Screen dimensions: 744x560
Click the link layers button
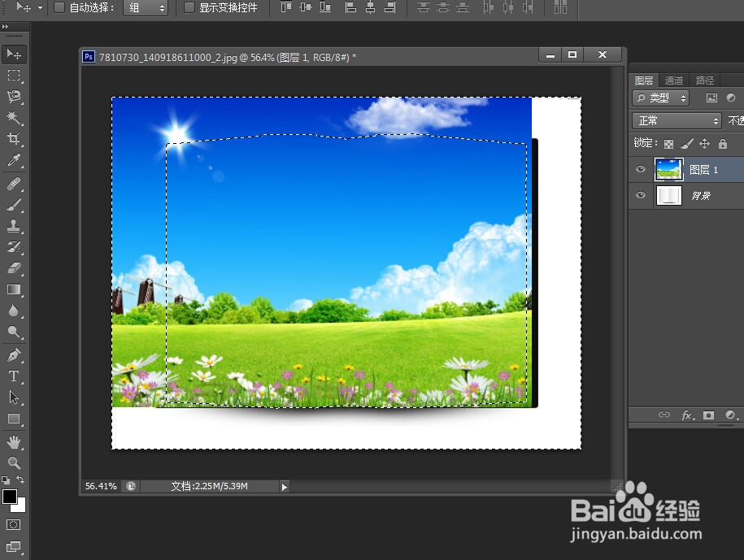[664, 415]
